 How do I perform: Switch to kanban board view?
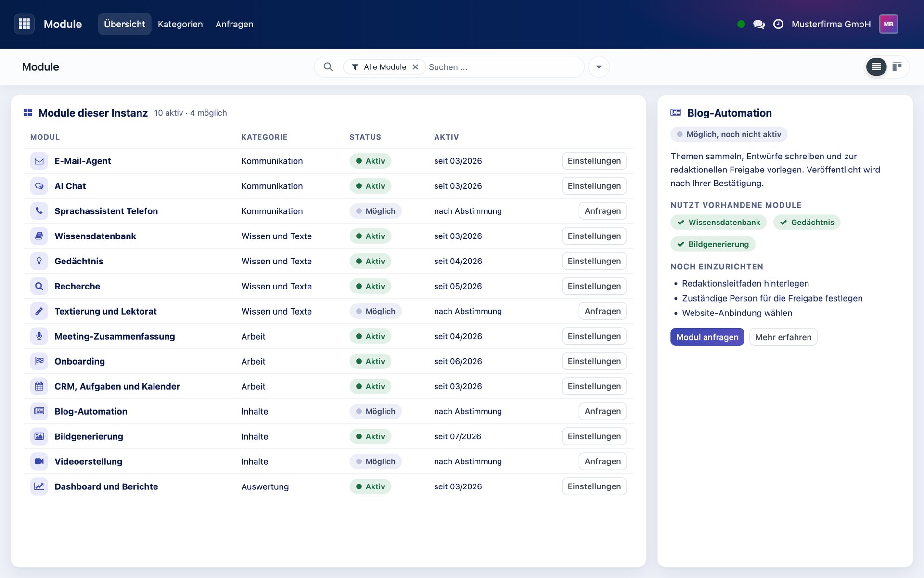897,67
